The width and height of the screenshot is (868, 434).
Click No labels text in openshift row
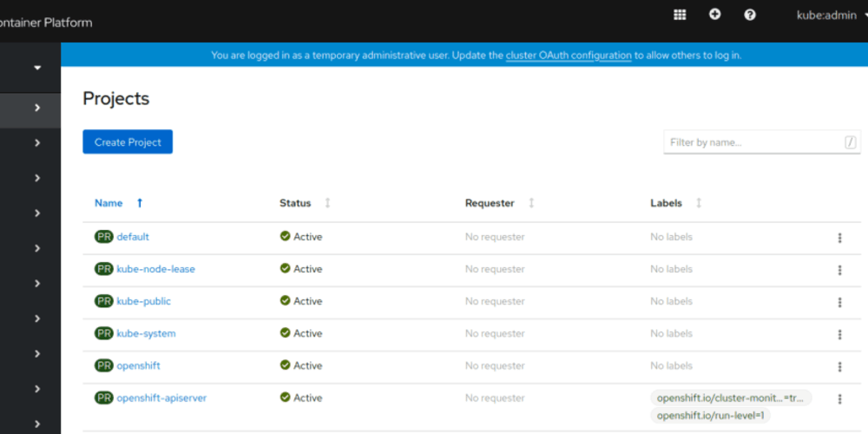[672, 366]
